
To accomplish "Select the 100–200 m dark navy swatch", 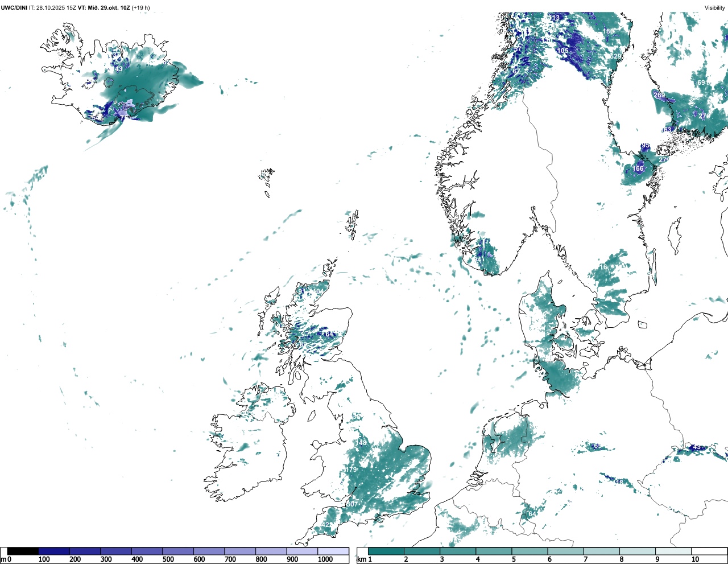I will [x=54, y=551].
